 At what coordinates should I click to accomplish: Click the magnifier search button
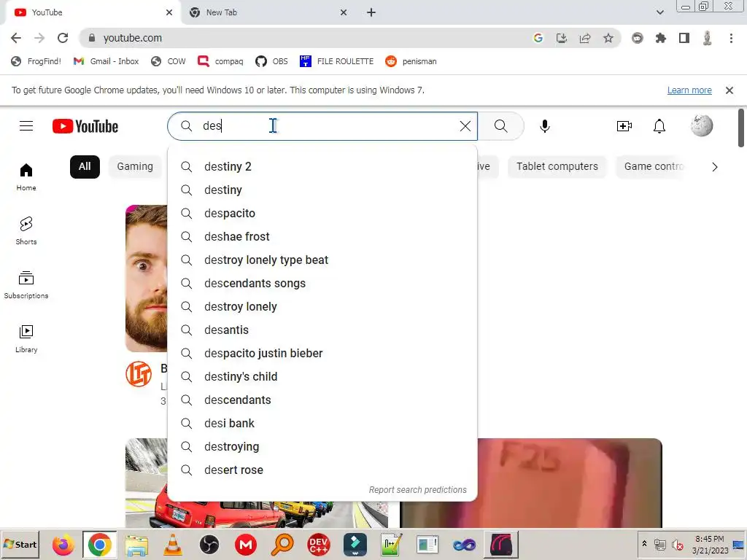pyautogui.click(x=500, y=126)
